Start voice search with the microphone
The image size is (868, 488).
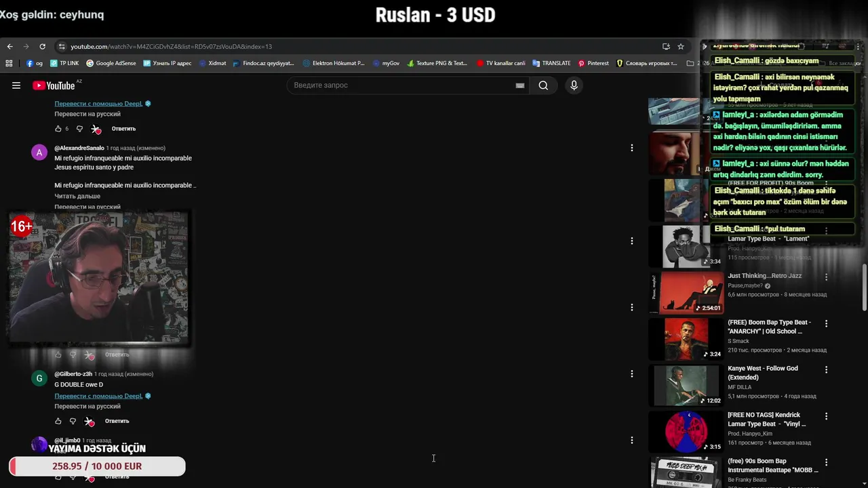[574, 85]
